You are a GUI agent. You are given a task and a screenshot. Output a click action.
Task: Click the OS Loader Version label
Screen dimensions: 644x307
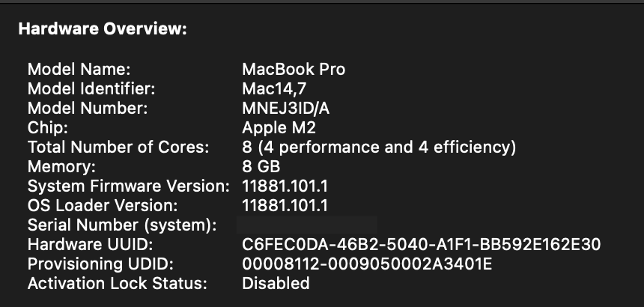point(103,206)
